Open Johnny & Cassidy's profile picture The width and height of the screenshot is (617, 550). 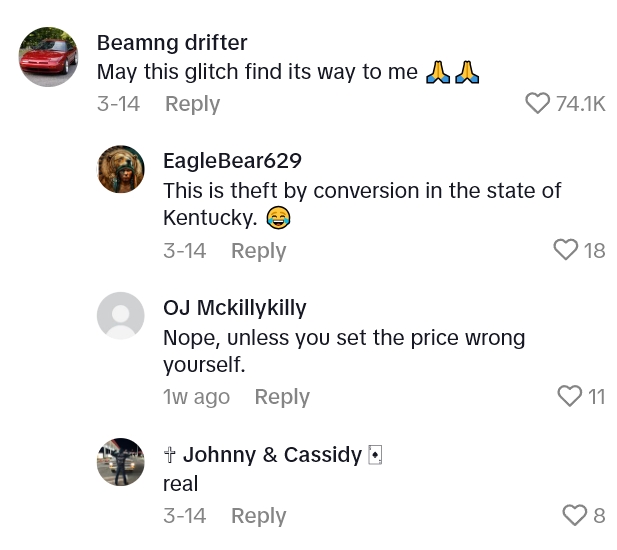pyautogui.click(x=121, y=462)
